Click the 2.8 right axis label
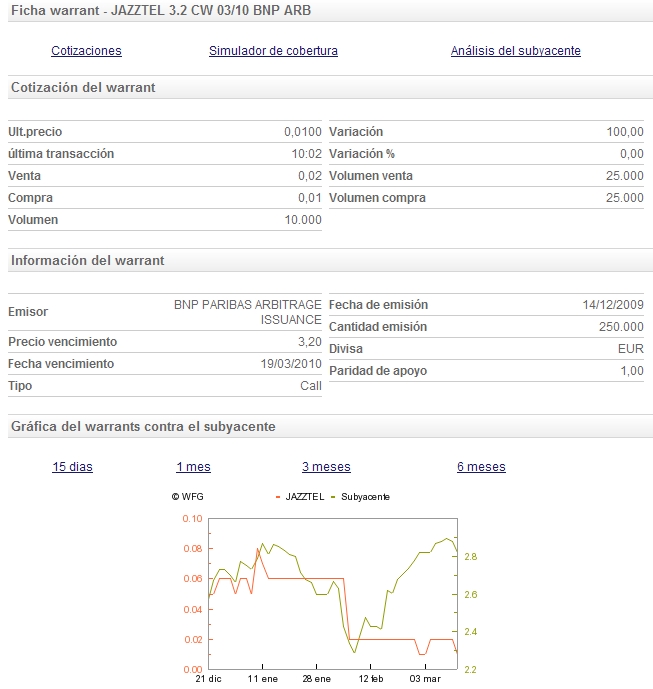Image resolution: width=653 pixels, height=689 pixels. pos(471,557)
